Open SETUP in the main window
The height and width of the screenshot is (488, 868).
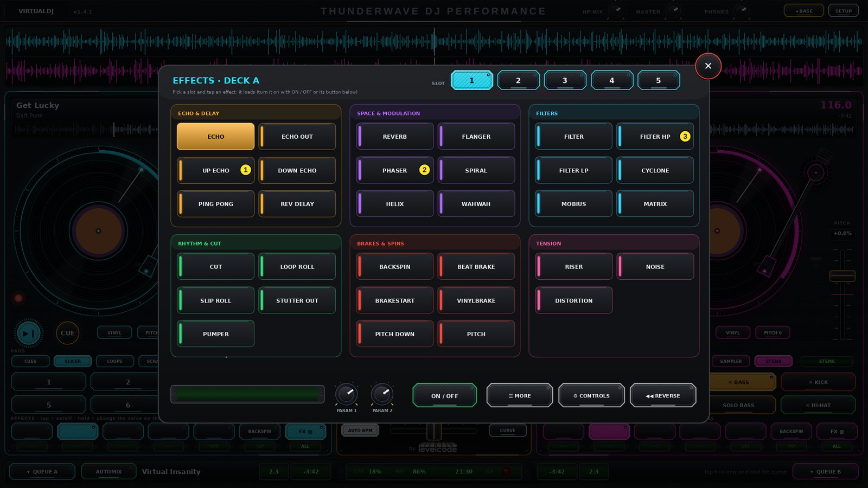pos(843,11)
